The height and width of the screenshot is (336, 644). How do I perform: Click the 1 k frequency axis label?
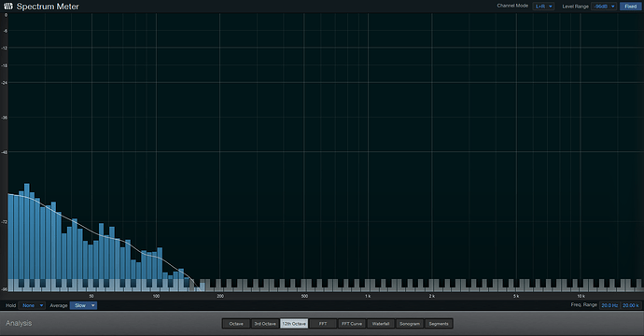point(368,296)
